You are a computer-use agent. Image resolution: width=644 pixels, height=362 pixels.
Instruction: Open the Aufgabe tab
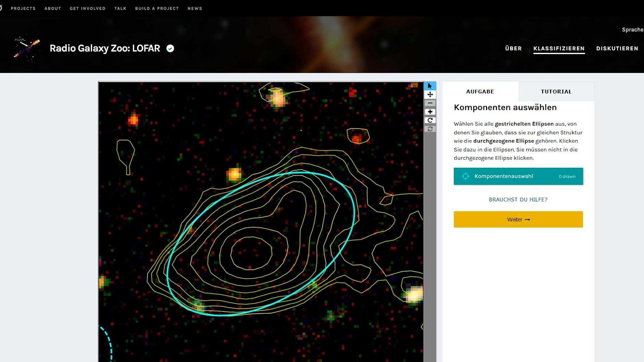(480, 91)
